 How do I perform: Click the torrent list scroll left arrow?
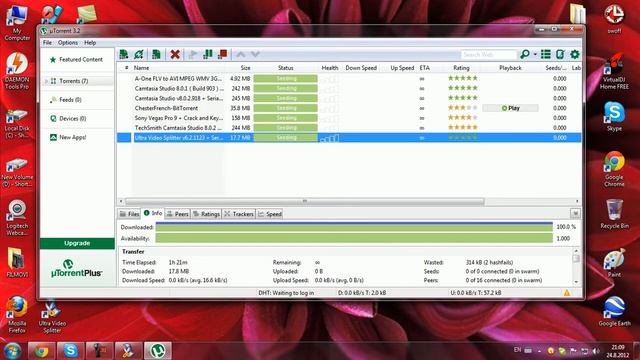tap(121, 202)
